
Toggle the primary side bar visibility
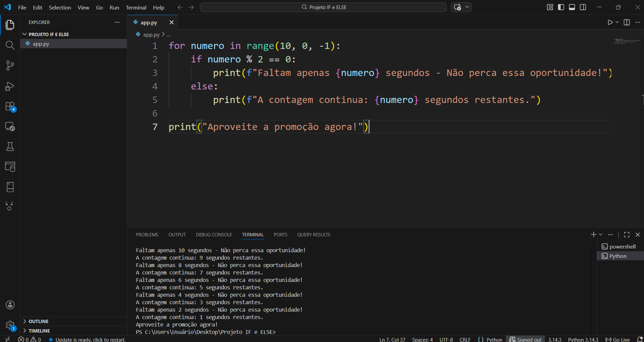tap(561, 7)
